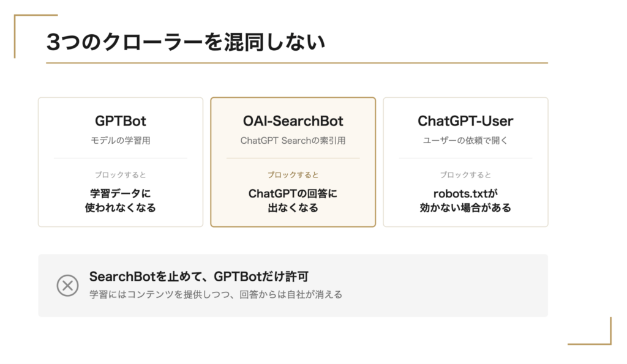Click the ChatGPTの回答に出なくなる text

point(293,201)
